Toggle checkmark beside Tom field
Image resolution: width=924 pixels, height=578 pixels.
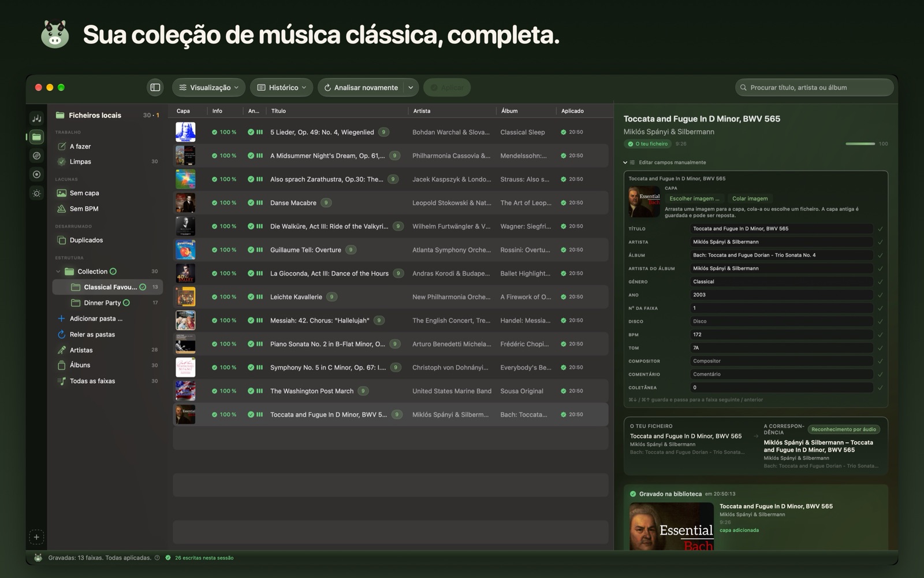click(880, 348)
